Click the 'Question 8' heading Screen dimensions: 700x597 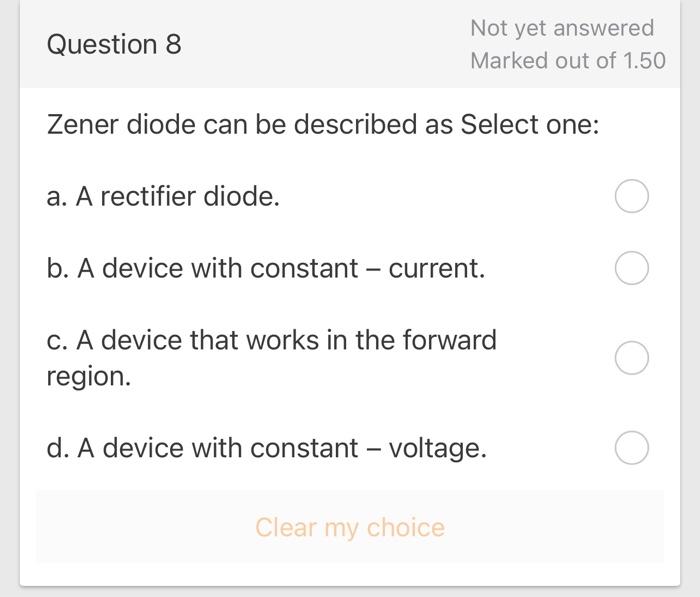114,45
